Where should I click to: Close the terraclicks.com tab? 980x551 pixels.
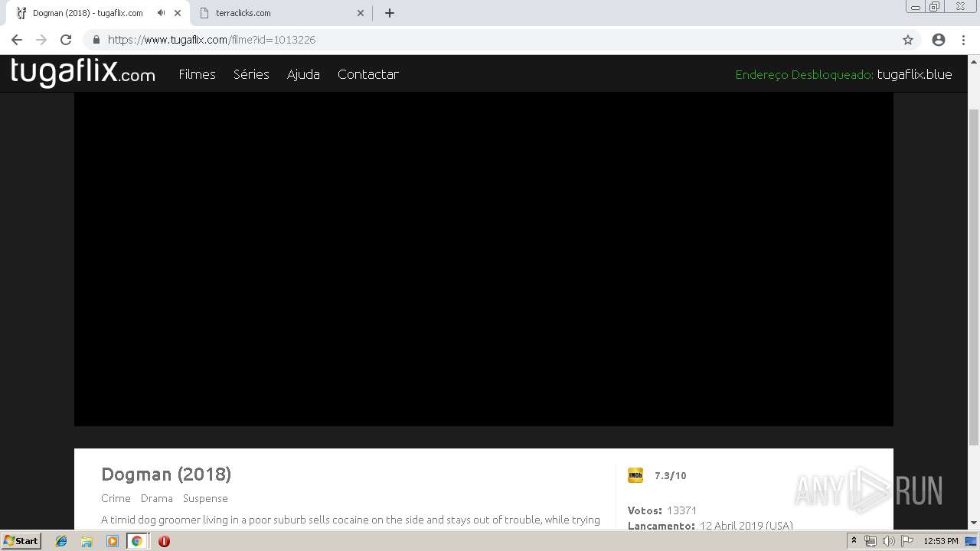(361, 13)
